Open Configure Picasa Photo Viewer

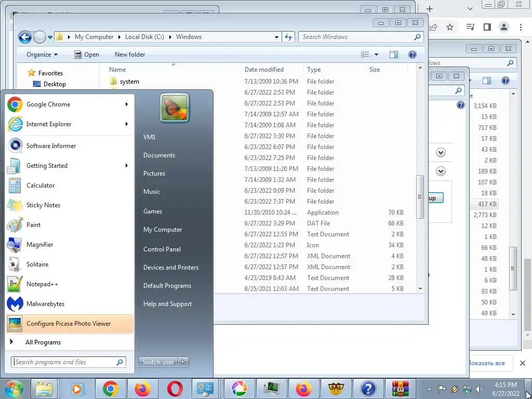(x=70, y=323)
